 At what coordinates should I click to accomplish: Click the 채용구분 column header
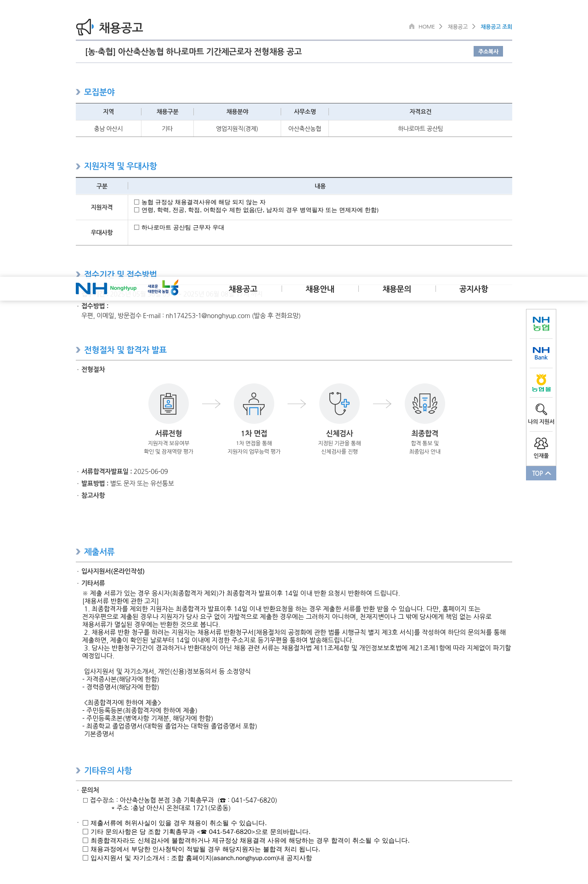(x=167, y=112)
